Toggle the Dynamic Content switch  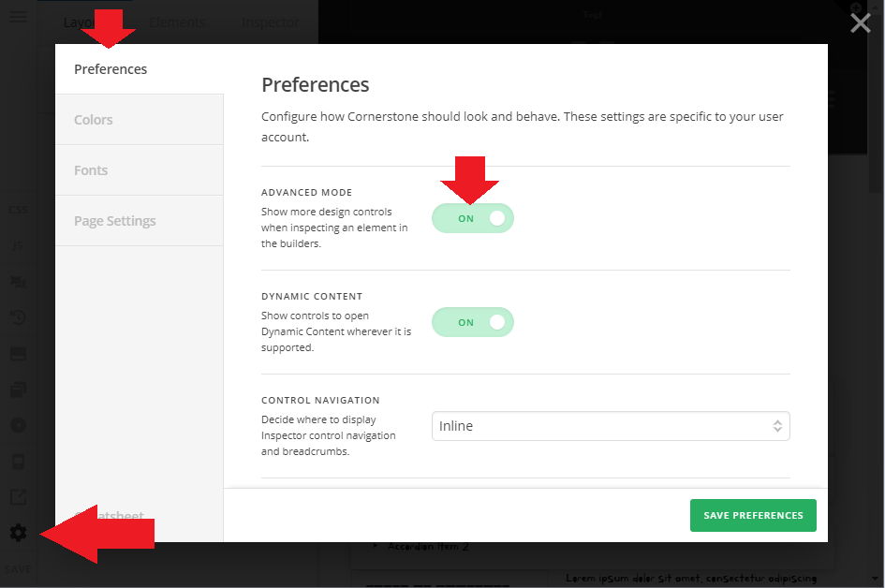[472, 322]
